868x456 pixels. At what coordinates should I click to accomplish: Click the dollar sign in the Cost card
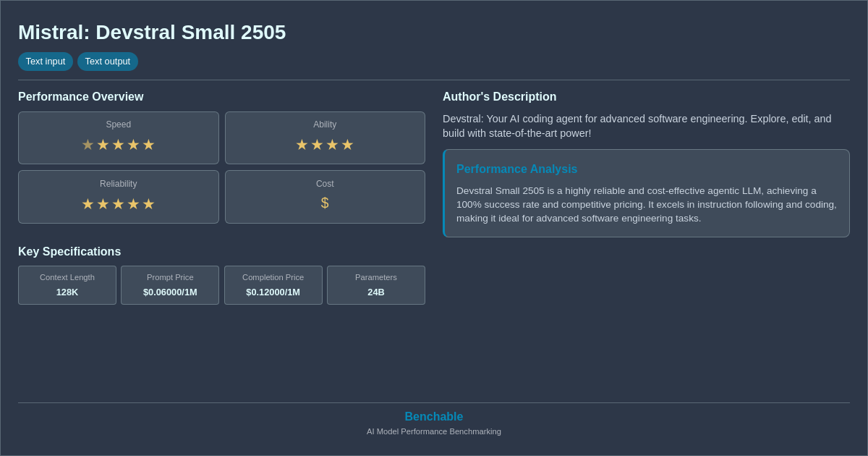(x=325, y=203)
